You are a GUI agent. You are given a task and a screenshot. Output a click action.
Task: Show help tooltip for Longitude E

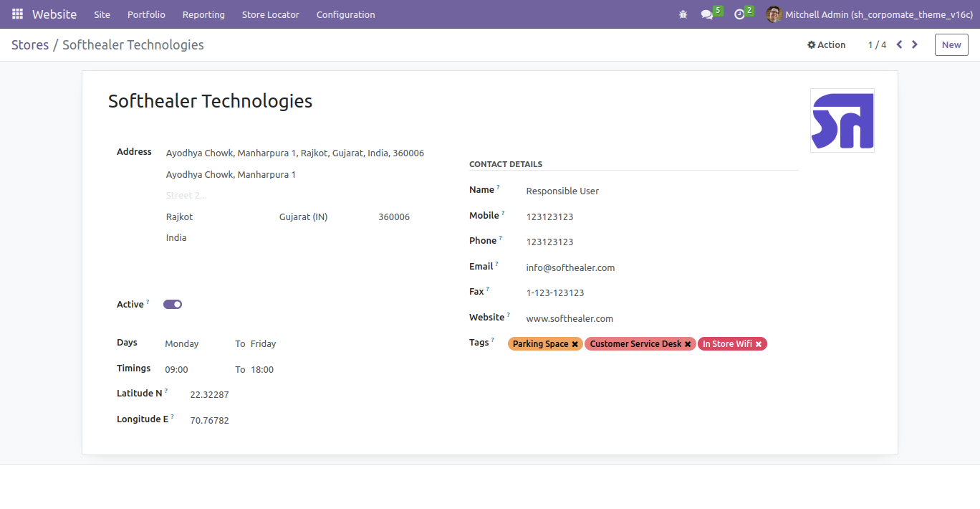click(x=172, y=417)
